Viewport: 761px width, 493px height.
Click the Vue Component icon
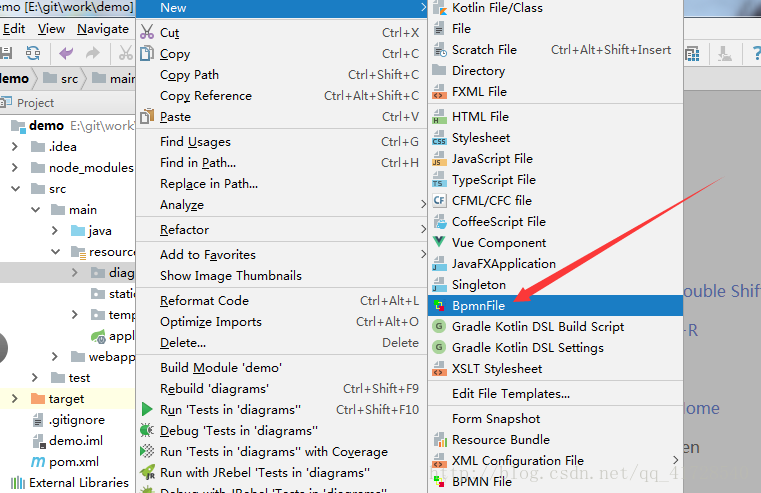tap(439, 242)
